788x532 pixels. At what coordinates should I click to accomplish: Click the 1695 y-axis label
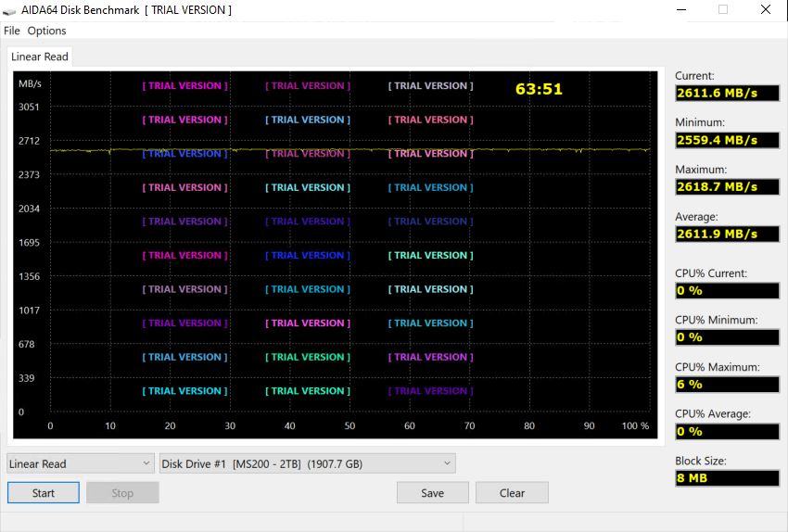(x=29, y=243)
